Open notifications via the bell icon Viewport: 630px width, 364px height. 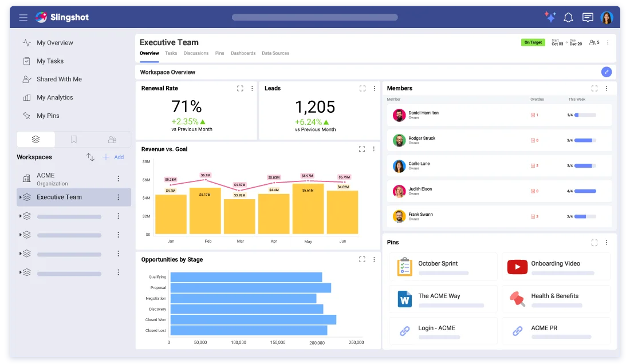click(568, 17)
